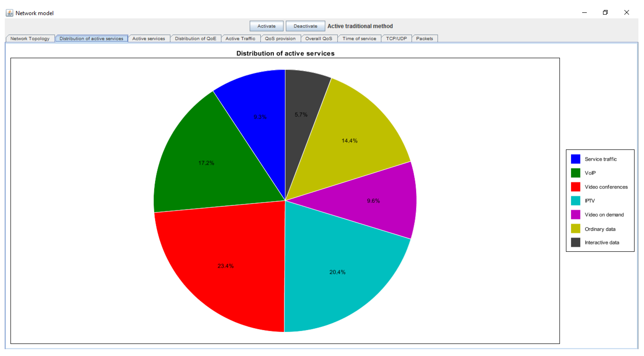
Task: Open the Overall QoS tab
Action: pyautogui.click(x=319, y=38)
